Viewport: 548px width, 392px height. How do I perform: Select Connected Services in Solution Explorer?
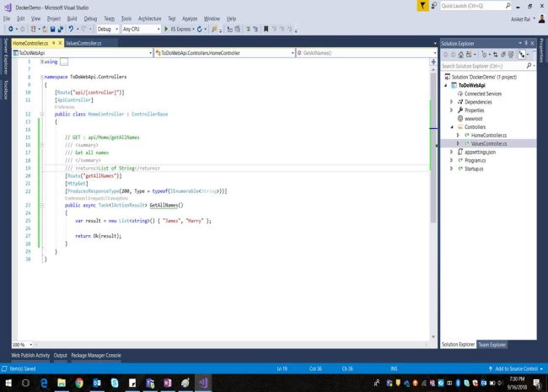483,94
